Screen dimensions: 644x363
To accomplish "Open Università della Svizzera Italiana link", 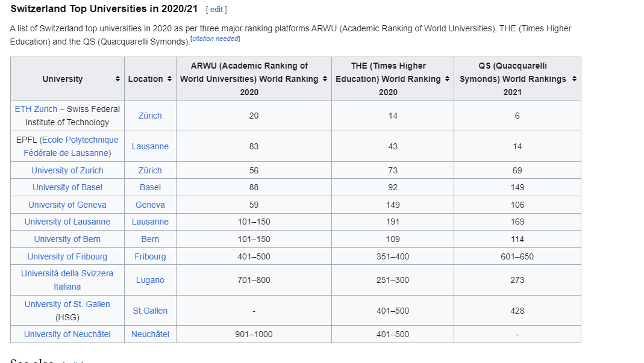I will tap(67, 280).
